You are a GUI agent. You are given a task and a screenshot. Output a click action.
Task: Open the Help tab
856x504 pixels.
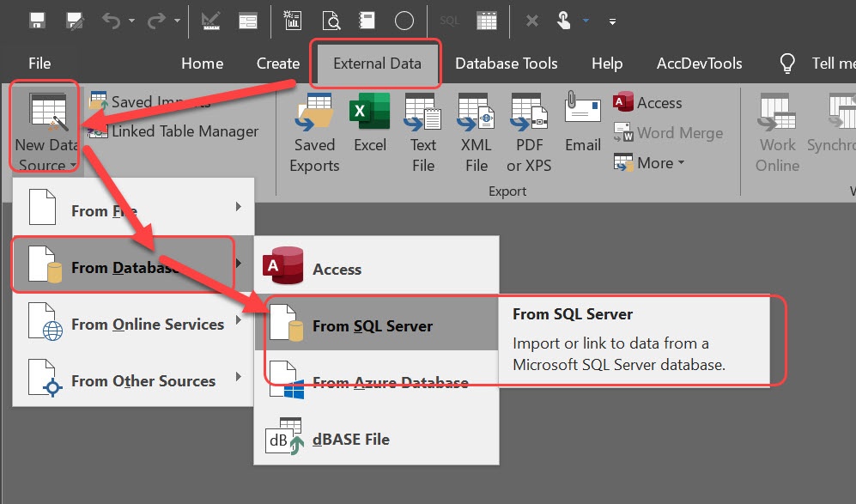[607, 64]
